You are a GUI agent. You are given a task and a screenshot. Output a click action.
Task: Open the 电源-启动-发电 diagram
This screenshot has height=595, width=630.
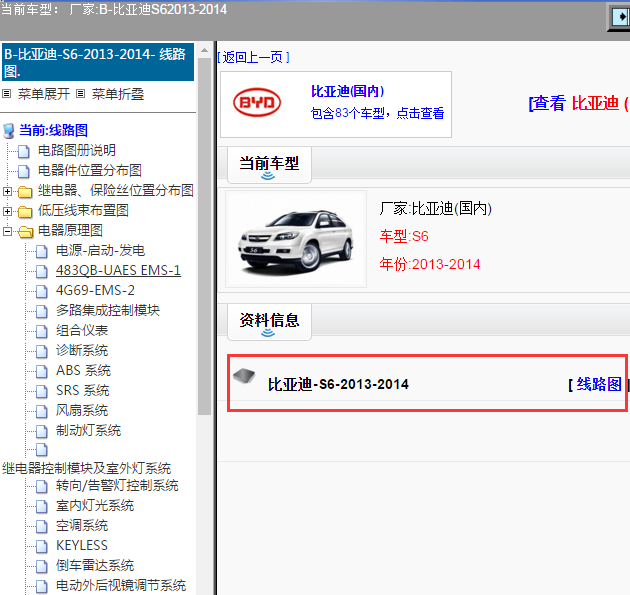coord(100,251)
